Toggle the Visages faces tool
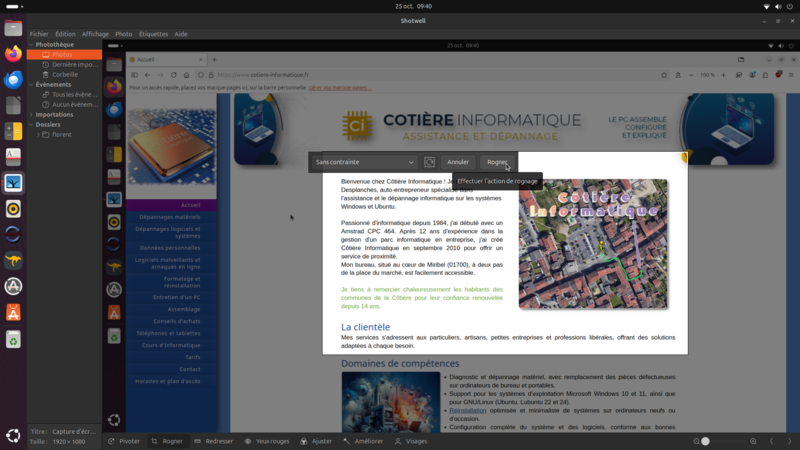Screen dimensions: 800x450 (411, 441)
